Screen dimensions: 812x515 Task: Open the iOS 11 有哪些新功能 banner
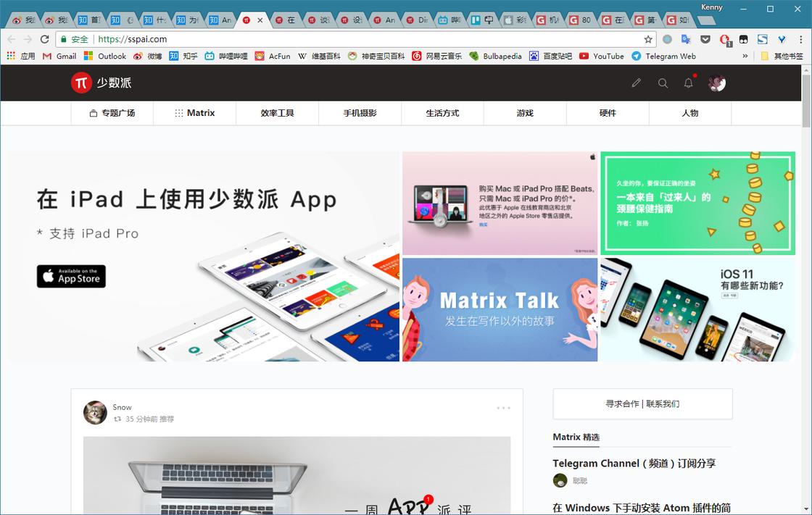point(697,309)
